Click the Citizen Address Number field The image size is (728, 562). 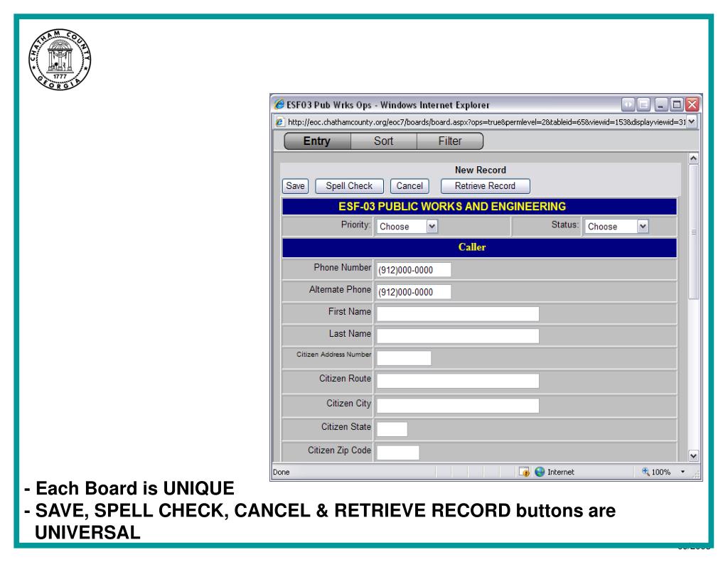pyautogui.click(x=404, y=358)
